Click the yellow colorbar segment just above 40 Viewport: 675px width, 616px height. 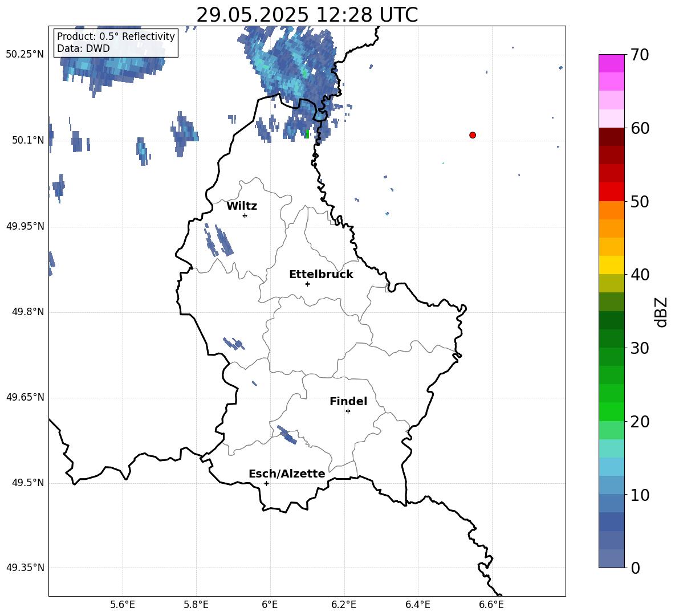pos(611,265)
